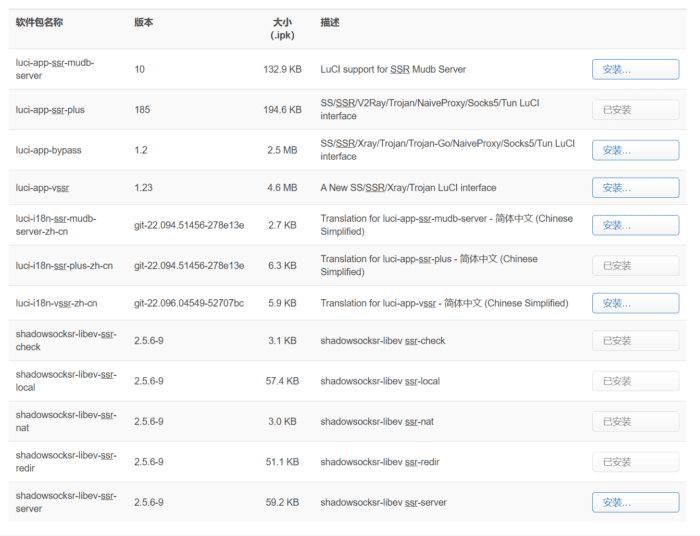Click 已安装 button in the ssr-check row
Screen dimensions: 700x536
coord(635,341)
